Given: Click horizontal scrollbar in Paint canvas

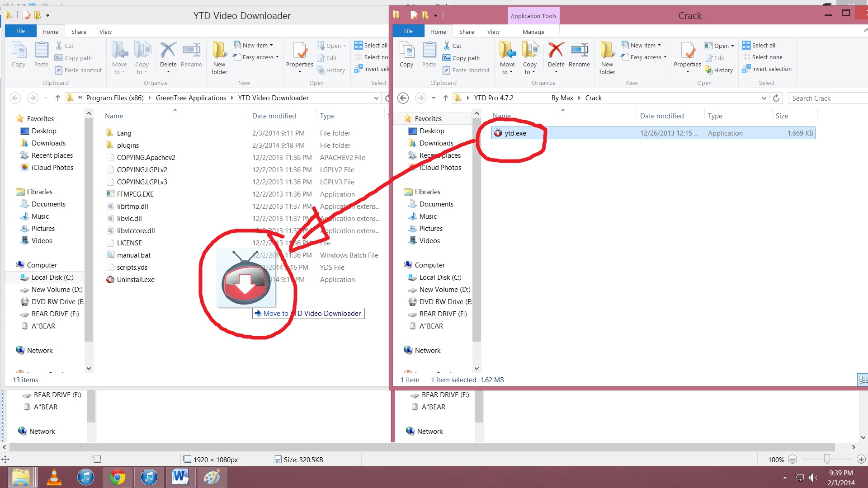Looking at the screenshot, I should click(421, 447).
